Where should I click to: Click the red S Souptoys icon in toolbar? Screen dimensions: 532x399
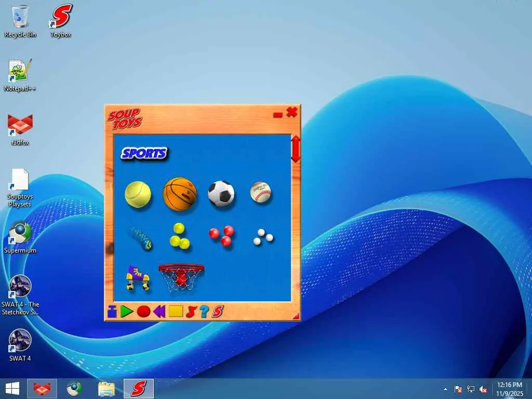218,312
